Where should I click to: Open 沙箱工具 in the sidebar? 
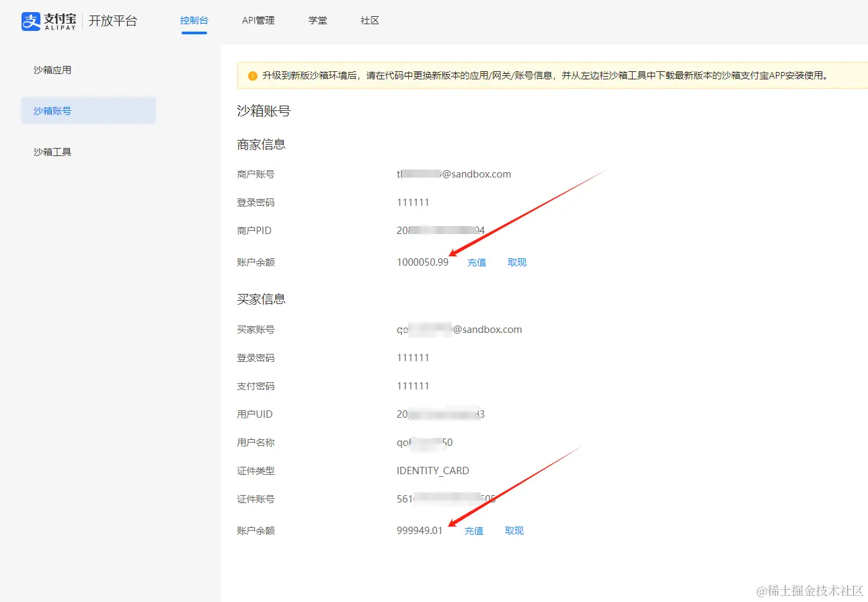52,152
